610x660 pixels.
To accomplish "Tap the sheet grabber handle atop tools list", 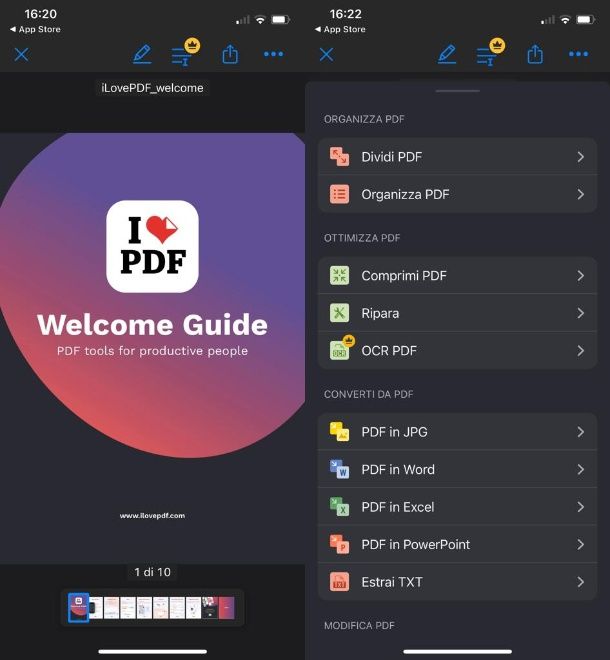I will click(458, 91).
